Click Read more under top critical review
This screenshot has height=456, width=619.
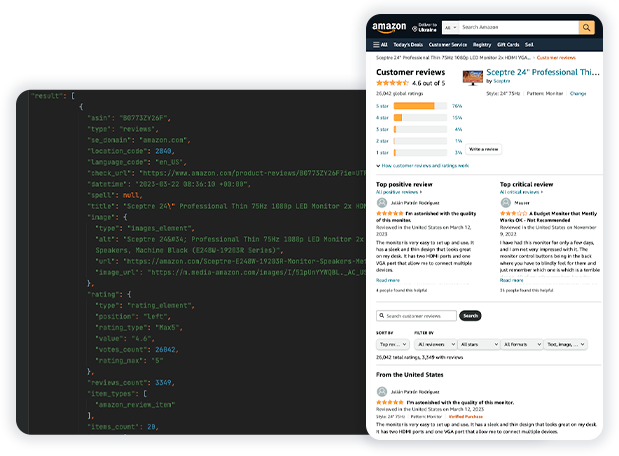tap(511, 280)
